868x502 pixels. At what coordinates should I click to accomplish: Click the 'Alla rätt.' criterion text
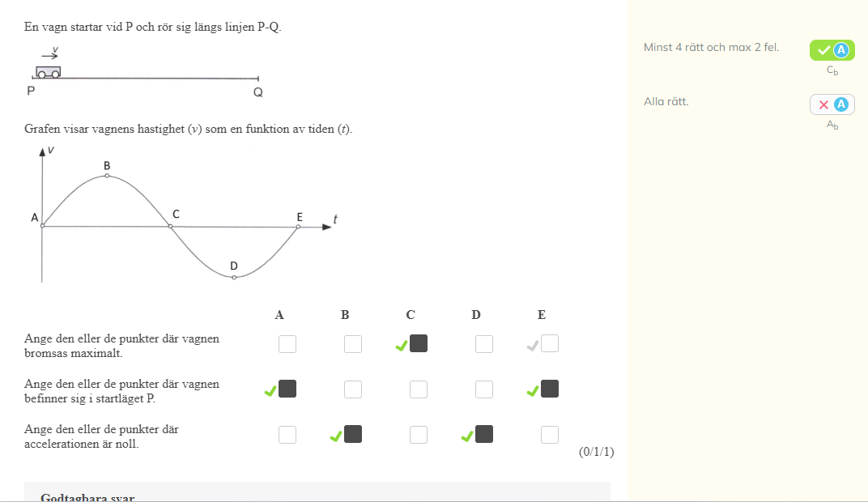click(666, 102)
